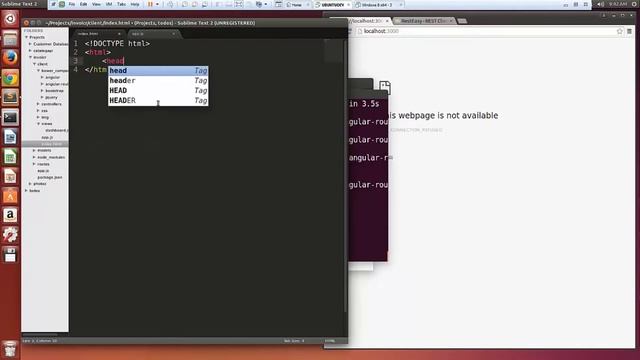Screen dimensions: 640x360
Task: Click the floppy disk launcher icon
Action: [x=10, y=254]
